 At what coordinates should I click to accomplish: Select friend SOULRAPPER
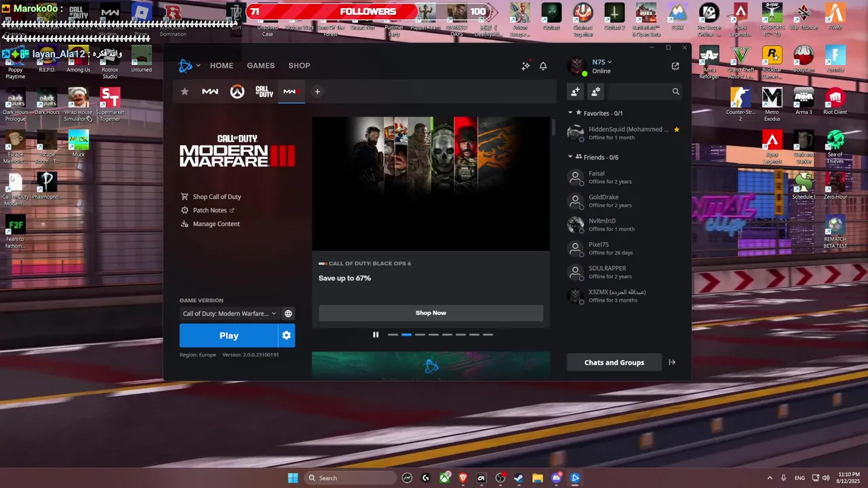point(624,272)
